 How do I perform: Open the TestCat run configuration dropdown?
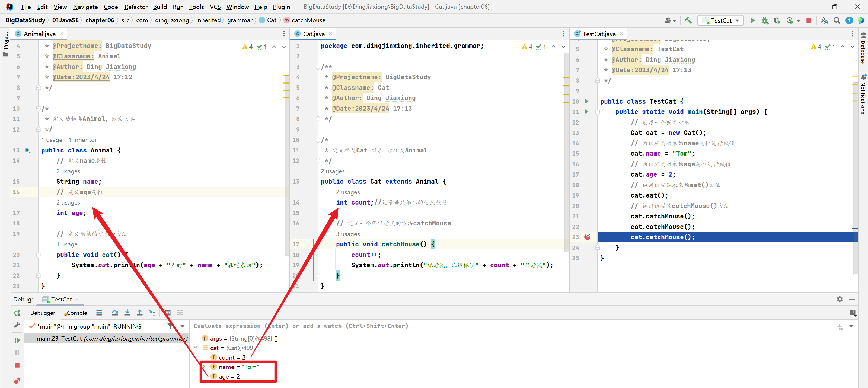720,21
